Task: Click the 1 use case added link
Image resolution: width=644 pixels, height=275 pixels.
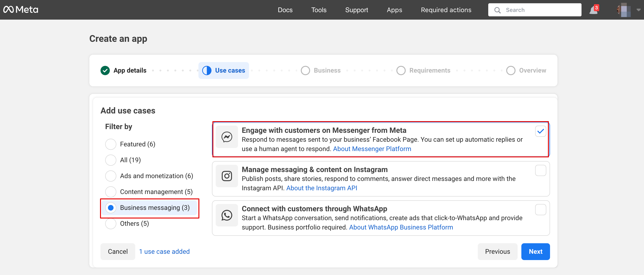Action: click(164, 251)
